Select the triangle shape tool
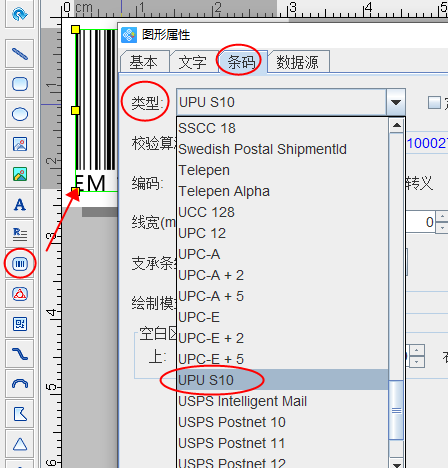Screen dimensions: 448x468 click(20, 444)
